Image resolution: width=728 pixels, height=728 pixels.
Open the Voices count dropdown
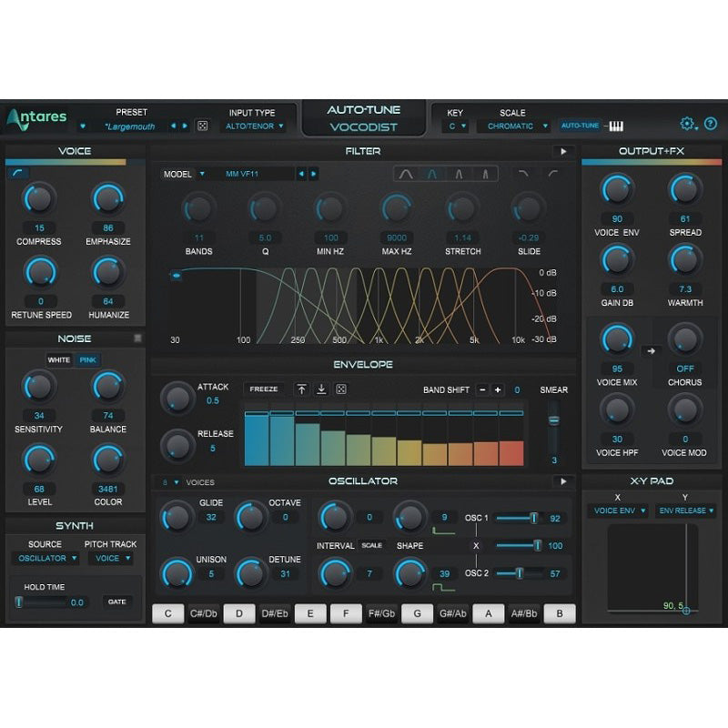[x=171, y=482]
